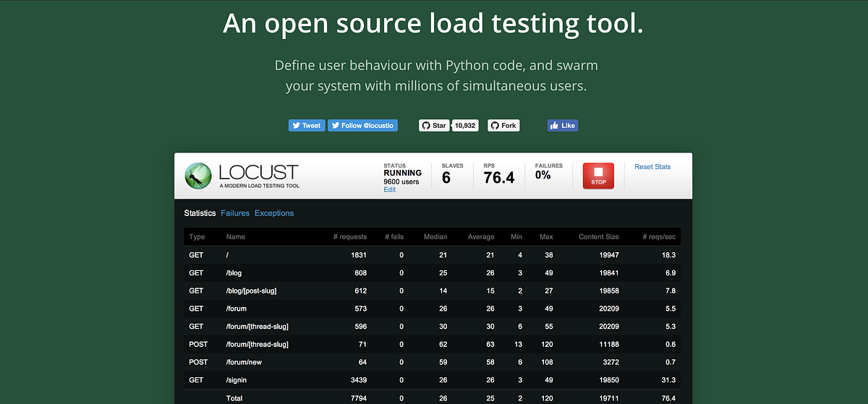Click the RPS value 76.4 in header

pyautogui.click(x=499, y=178)
